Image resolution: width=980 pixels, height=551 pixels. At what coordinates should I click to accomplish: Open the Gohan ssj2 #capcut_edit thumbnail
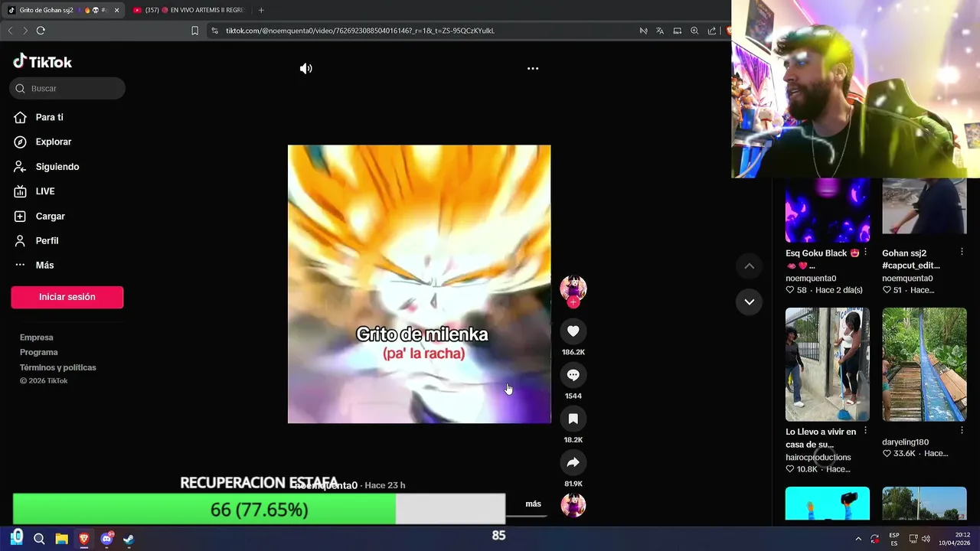(x=924, y=206)
